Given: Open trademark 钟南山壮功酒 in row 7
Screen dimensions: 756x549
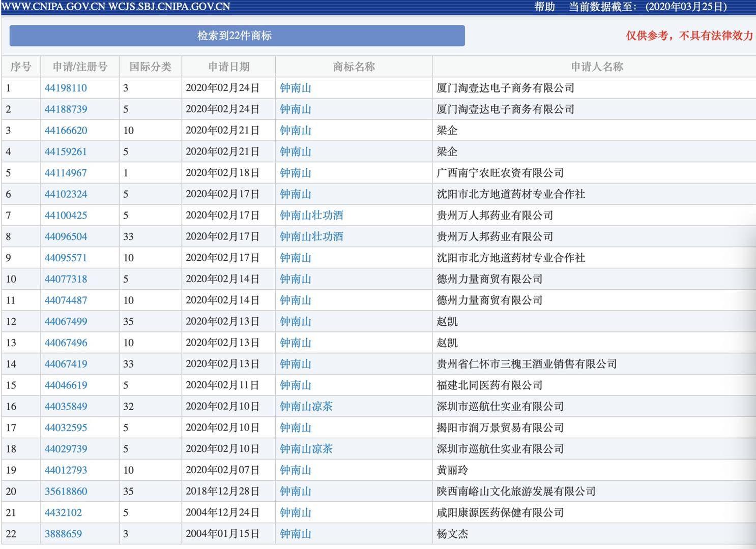Looking at the screenshot, I should point(311,216).
